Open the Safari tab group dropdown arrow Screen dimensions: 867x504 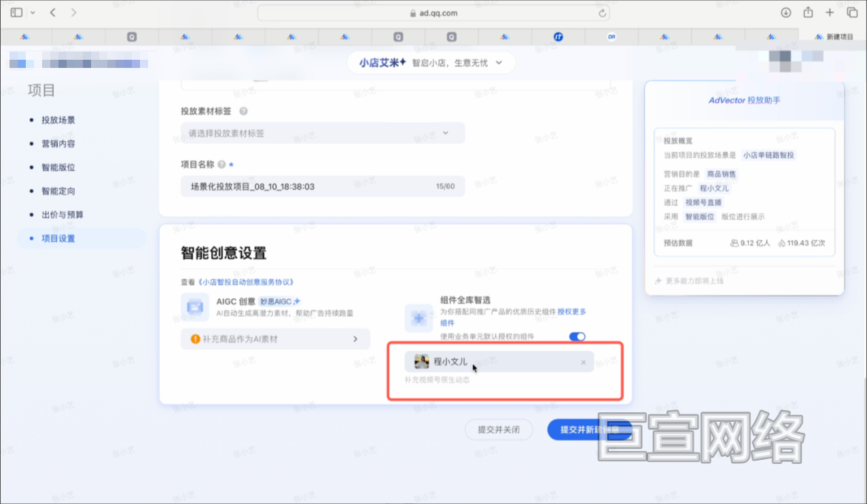point(33,13)
